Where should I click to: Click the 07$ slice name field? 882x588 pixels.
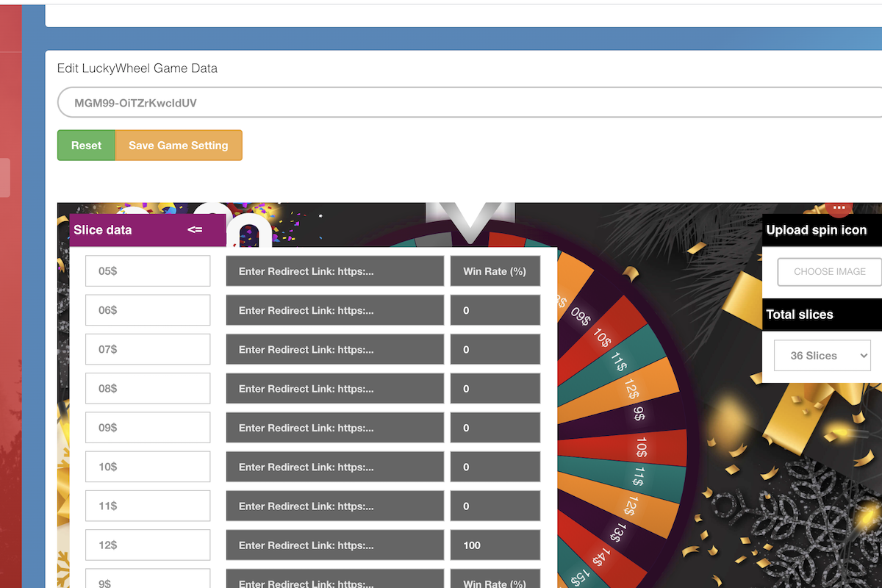(148, 349)
